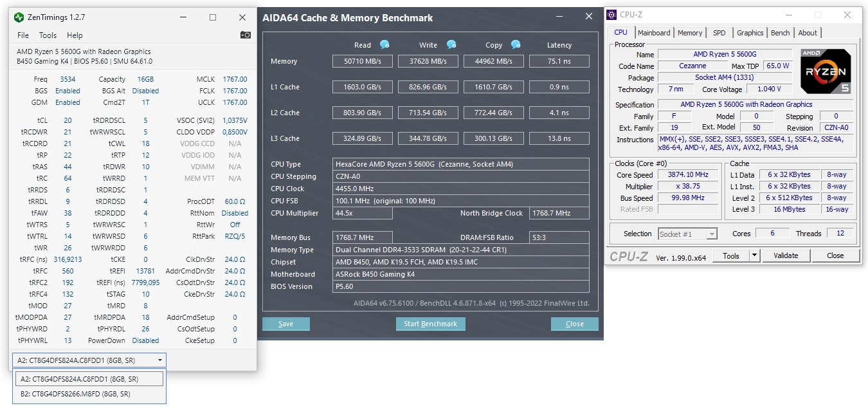The height and width of the screenshot is (408, 868).
Task: Click the ZenTimings camera screenshot icon
Action: point(246,35)
